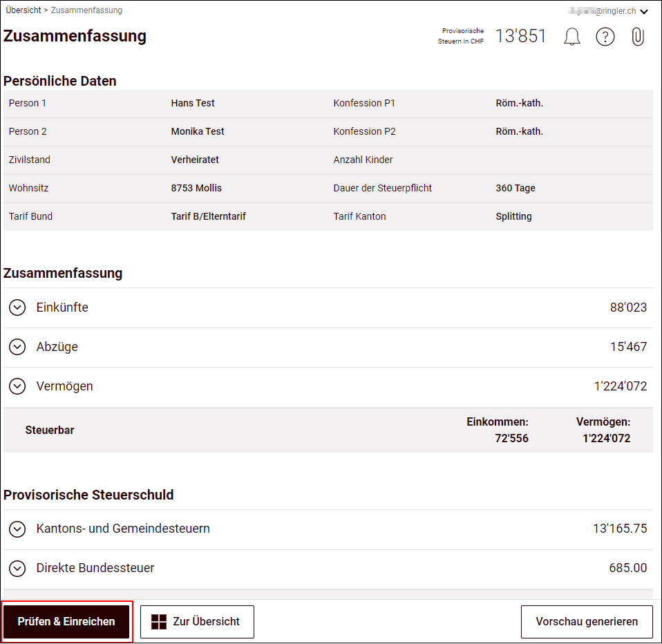Open the notifications bell icon
Viewport: 662px width, 644px height.
571,37
